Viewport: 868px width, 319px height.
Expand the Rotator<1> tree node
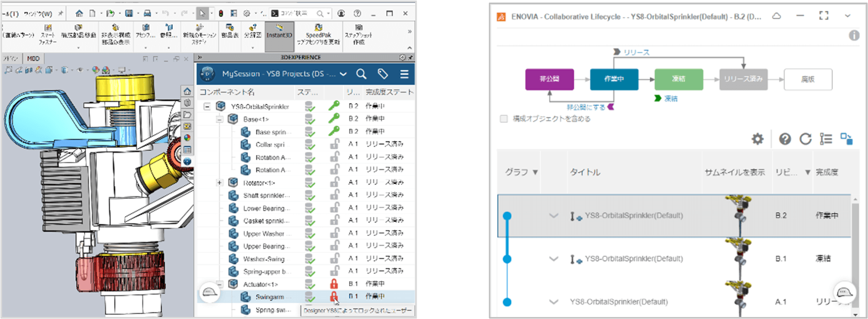click(x=219, y=183)
